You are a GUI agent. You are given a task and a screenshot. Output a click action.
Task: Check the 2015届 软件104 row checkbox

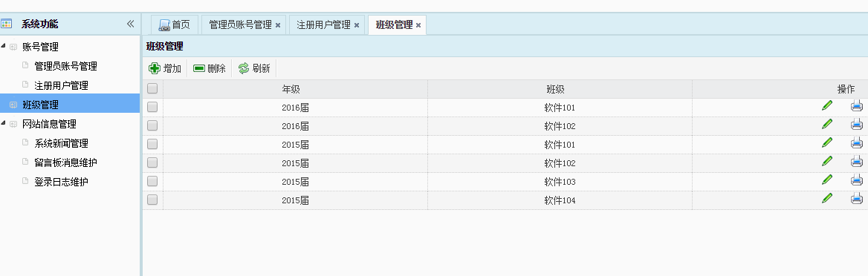tap(152, 200)
